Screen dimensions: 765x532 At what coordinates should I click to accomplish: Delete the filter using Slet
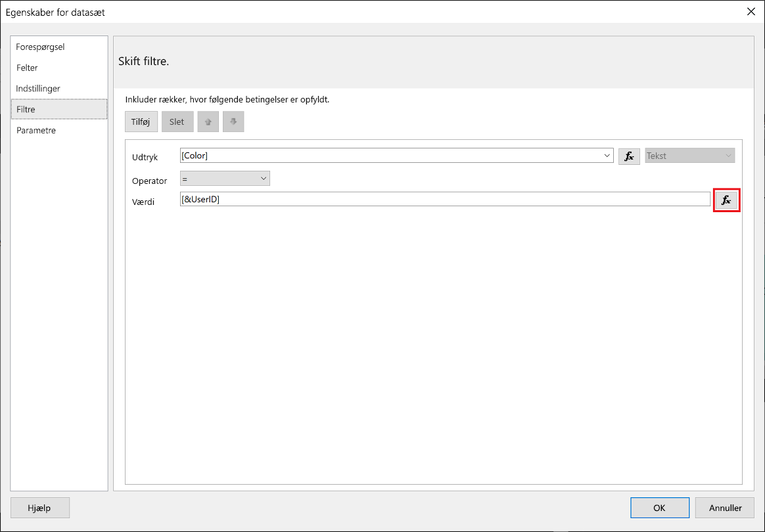pyautogui.click(x=177, y=122)
